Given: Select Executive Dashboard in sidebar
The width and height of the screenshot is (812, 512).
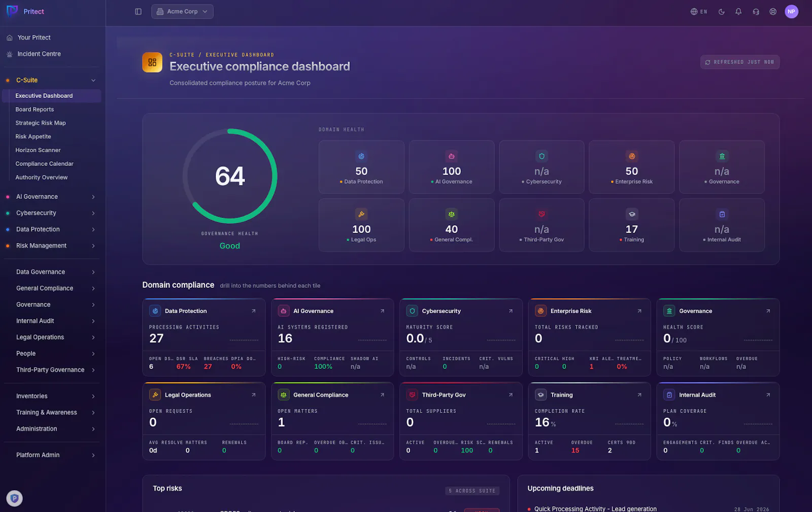Looking at the screenshot, I should (52, 96).
